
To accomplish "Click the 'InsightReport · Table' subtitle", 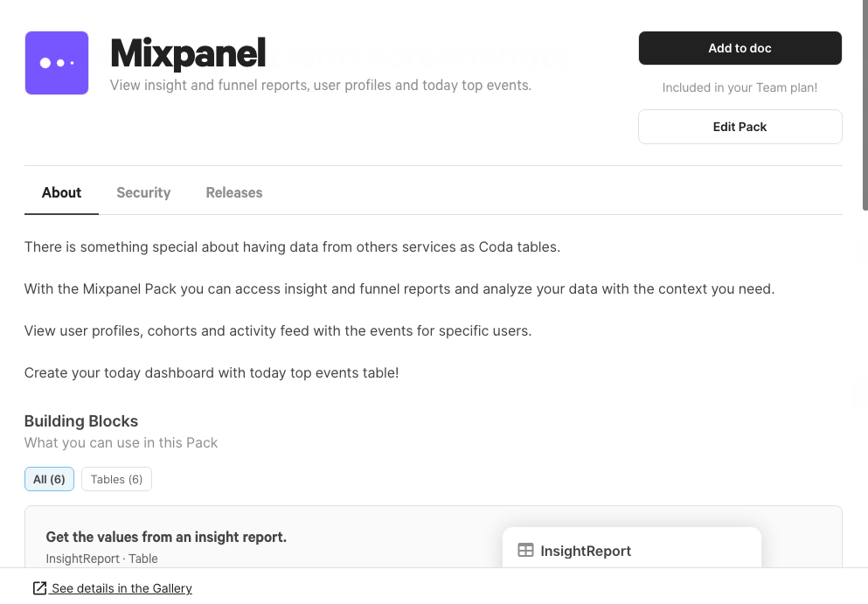I will pos(102,559).
